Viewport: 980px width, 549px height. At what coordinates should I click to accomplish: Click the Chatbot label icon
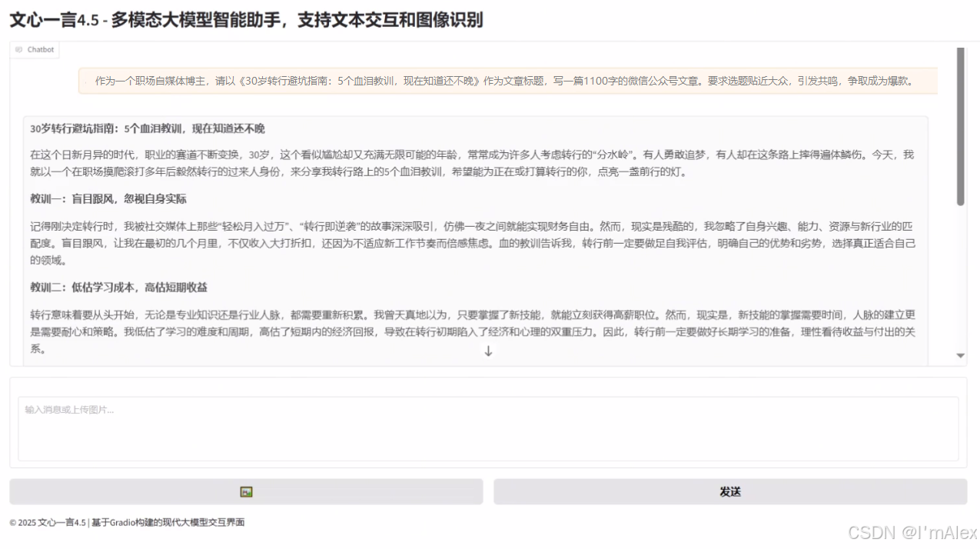click(18, 49)
